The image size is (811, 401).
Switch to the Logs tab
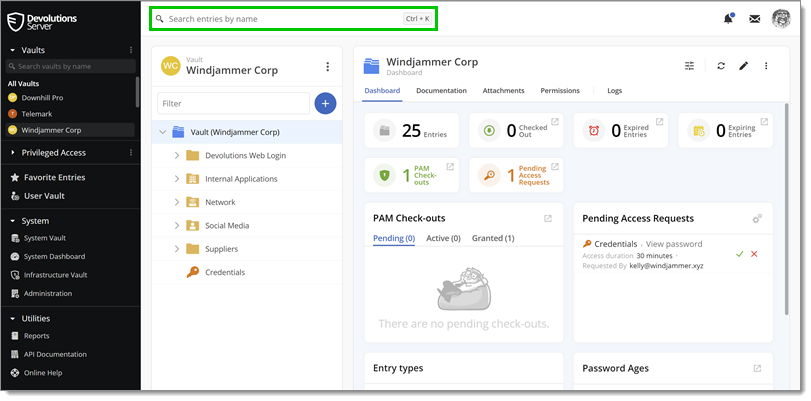pyautogui.click(x=614, y=91)
